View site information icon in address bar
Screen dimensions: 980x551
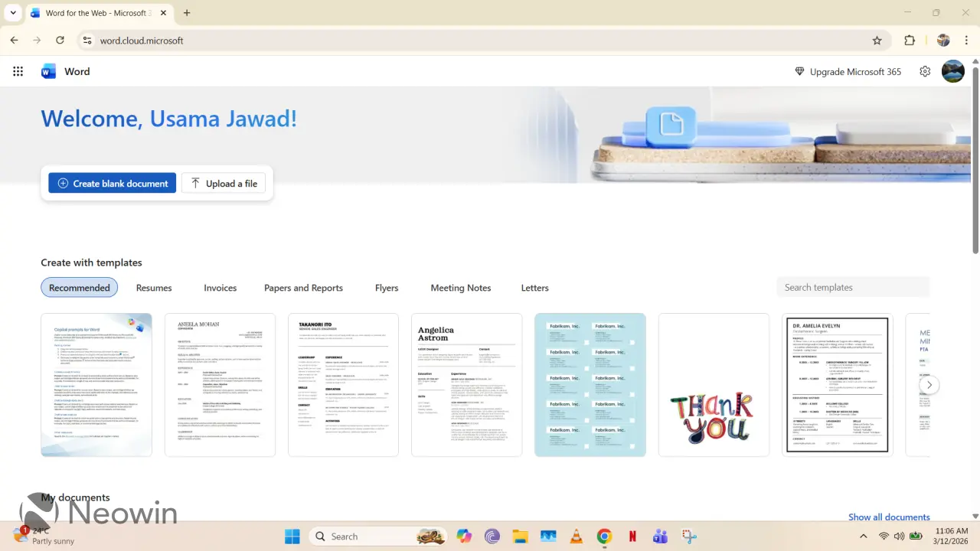(x=87, y=41)
